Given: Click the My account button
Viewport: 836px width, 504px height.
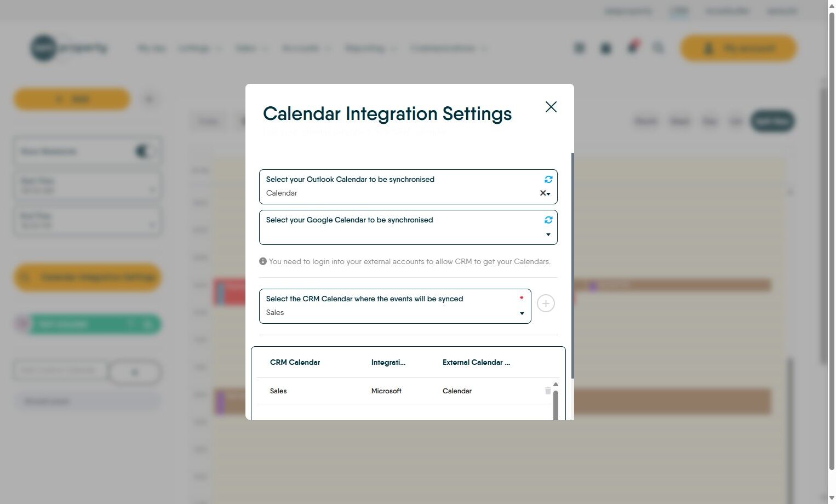Looking at the screenshot, I should coord(738,48).
